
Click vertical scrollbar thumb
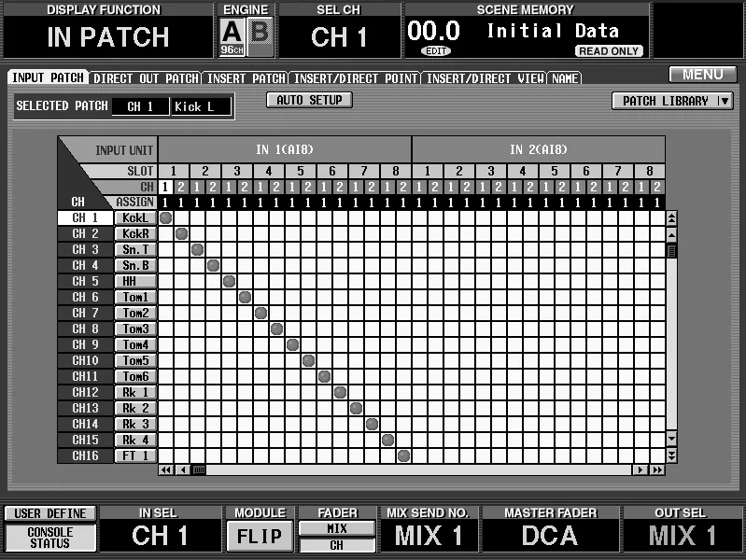tap(671, 251)
